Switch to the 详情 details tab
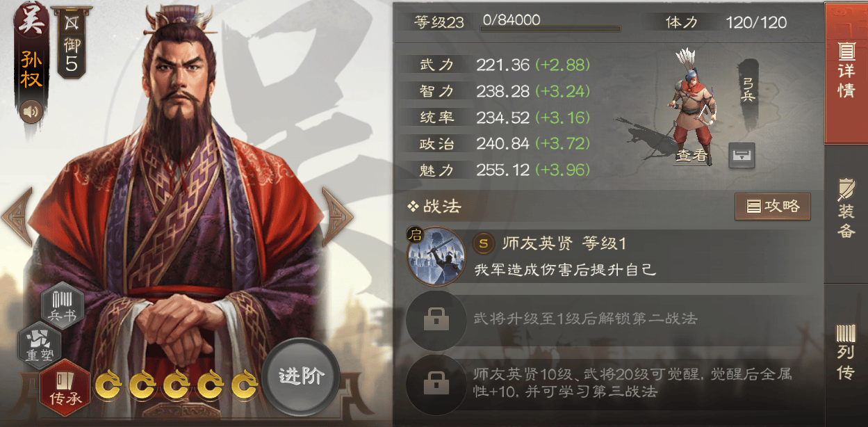Screen dimensions: 868x427 tap(846, 73)
